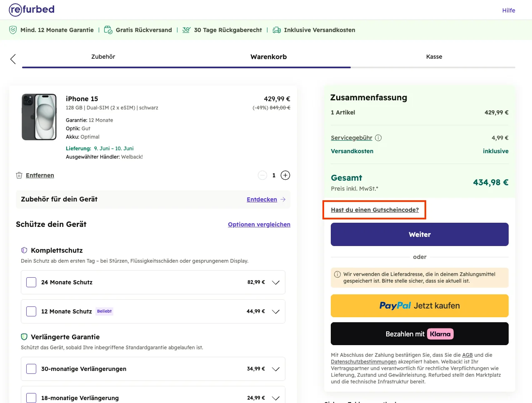532x403 pixels.
Task: Open the iPhone 15 product thumbnail
Action: (39, 117)
